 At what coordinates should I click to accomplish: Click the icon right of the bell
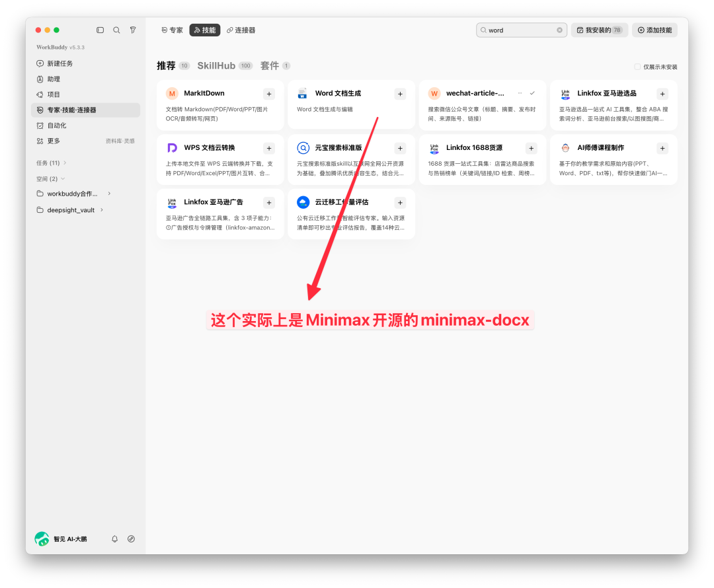pos(131,539)
